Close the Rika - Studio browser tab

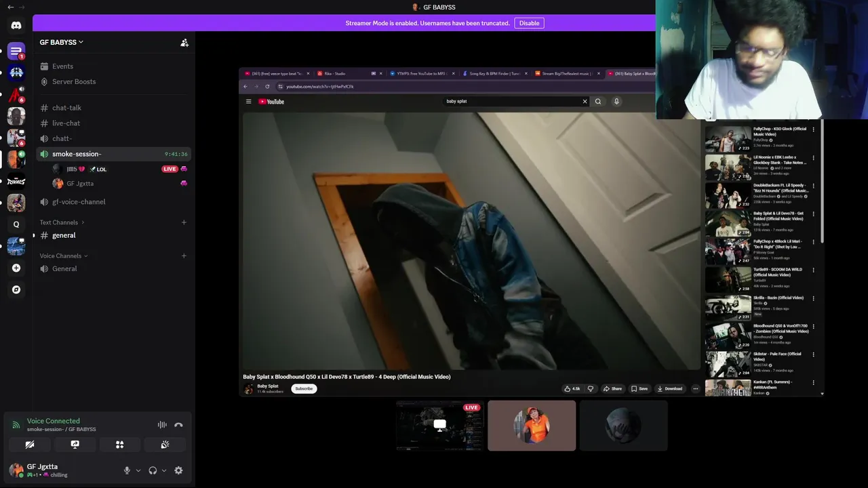click(380, 73)
